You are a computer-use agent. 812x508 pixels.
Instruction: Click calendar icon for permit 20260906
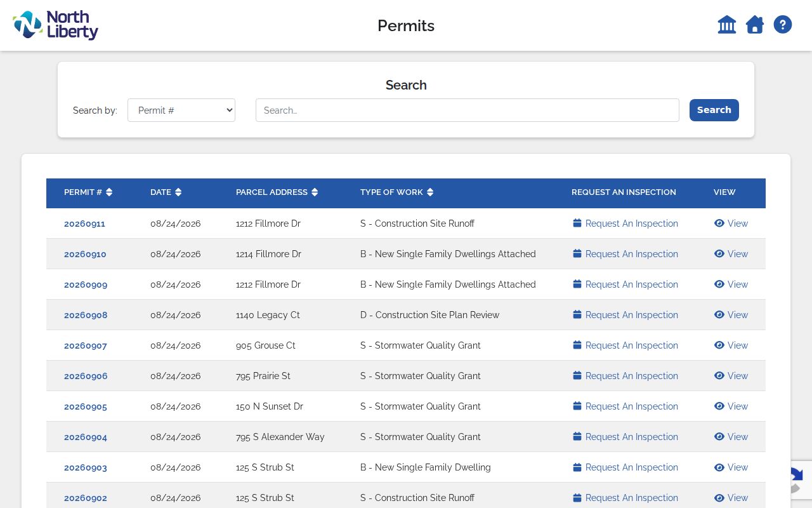577,375
